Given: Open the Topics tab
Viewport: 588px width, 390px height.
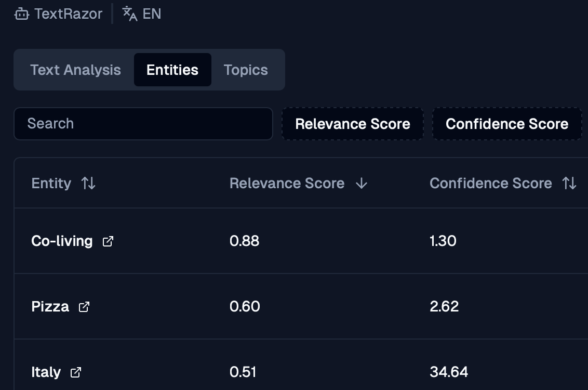Looking at the screenshot, I should click(246, 70).
